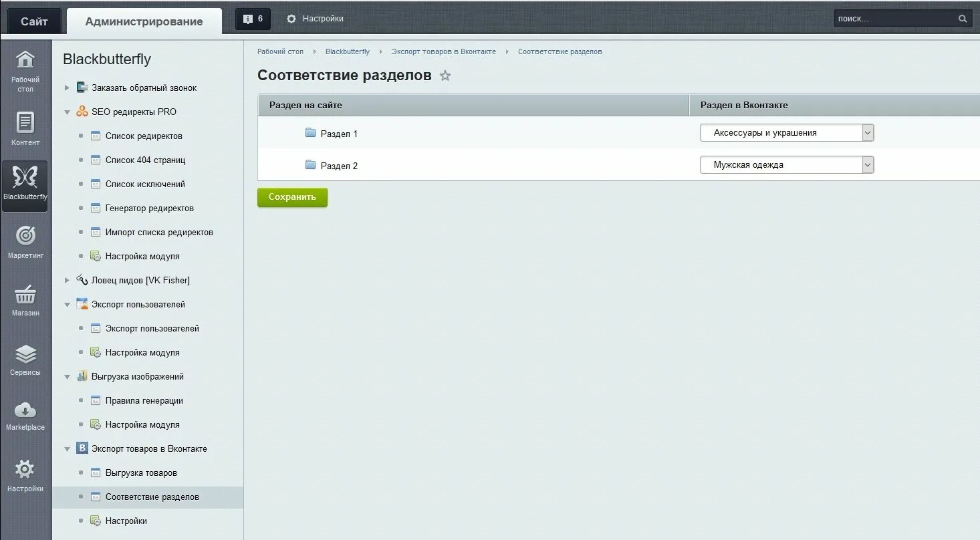This screenshot has height=540, width=980.
Task: Open Список исключений
Action: tap(145, 184)
